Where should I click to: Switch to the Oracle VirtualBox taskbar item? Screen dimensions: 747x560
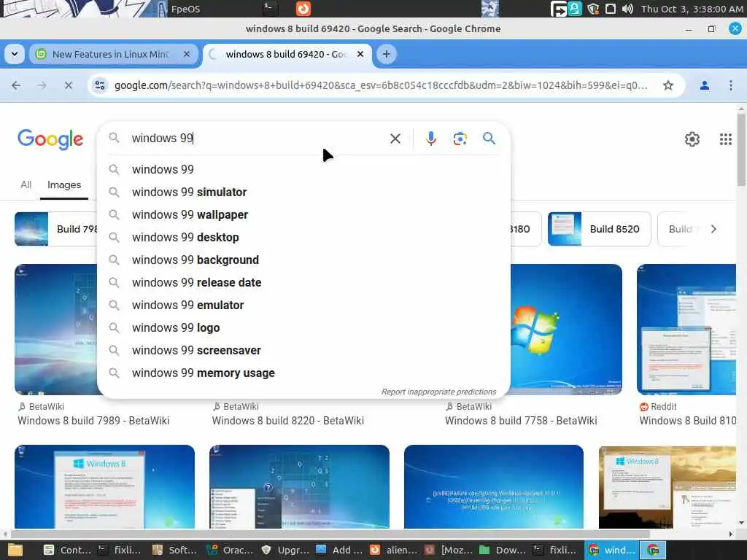[230, 550]
